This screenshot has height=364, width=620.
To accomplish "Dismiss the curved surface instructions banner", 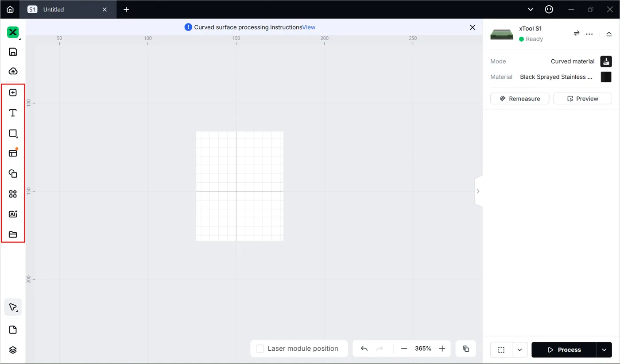I will 473,27.
